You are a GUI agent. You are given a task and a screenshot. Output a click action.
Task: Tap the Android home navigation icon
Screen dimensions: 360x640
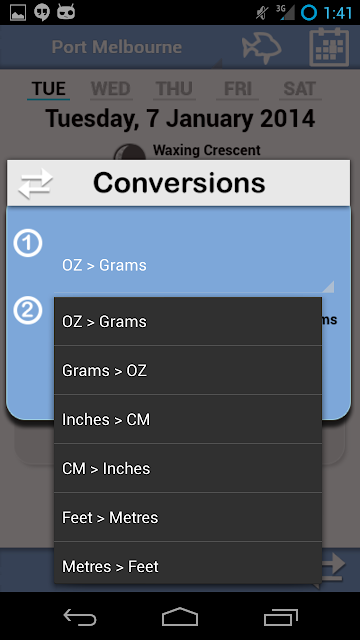pyautogui.click(x=180, y=616)
